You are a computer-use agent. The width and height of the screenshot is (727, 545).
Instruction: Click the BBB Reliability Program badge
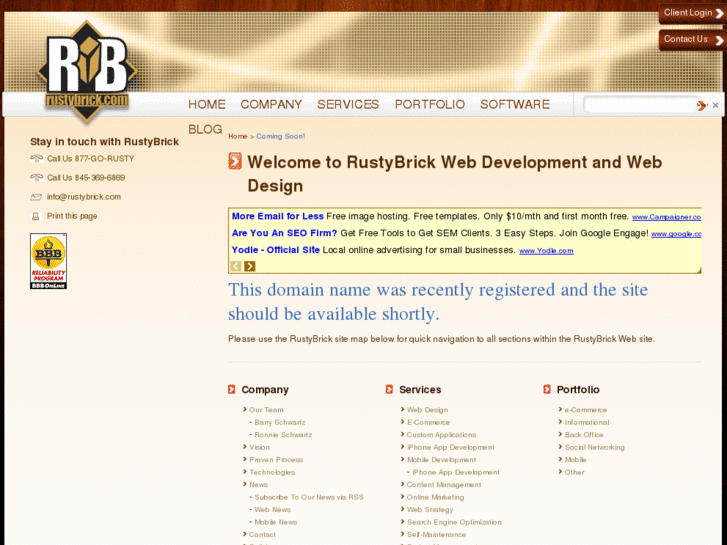tap(48, 261)
